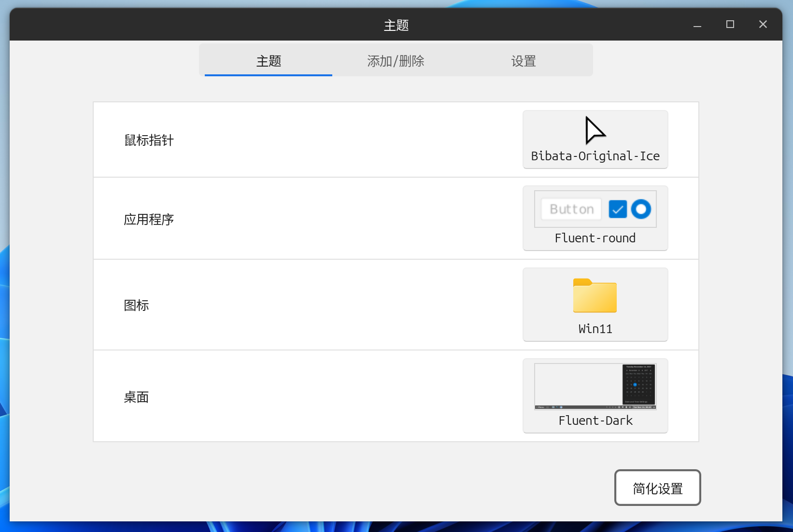Click the 应用程序 row label
The height and width of the screenshot is (532, 793).
[149, 220]
